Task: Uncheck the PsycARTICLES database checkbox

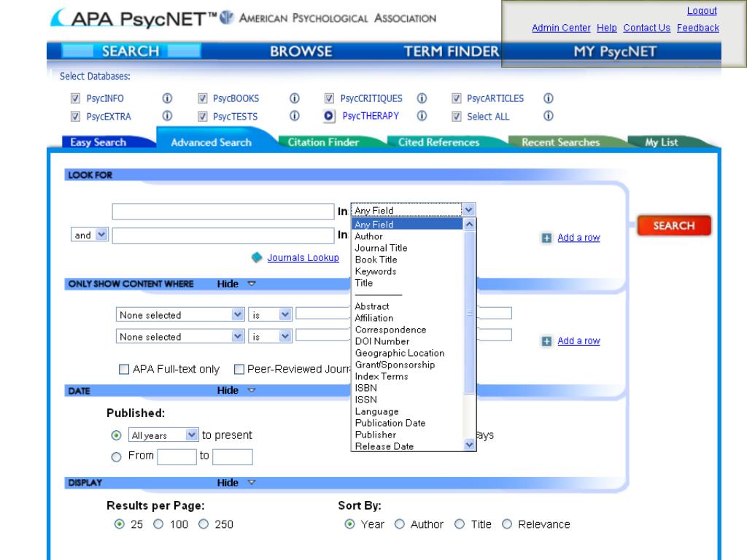Action: click(x=457, y=98)
